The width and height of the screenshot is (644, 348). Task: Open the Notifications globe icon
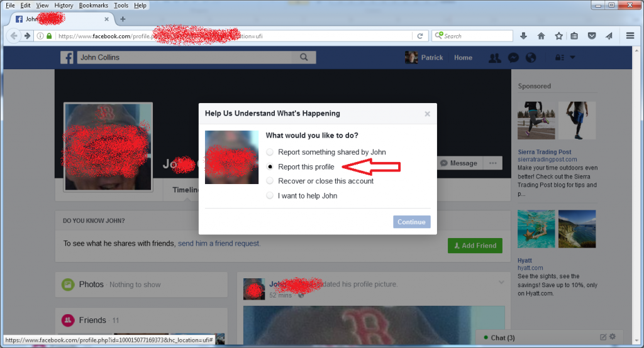tap(531, 58)
